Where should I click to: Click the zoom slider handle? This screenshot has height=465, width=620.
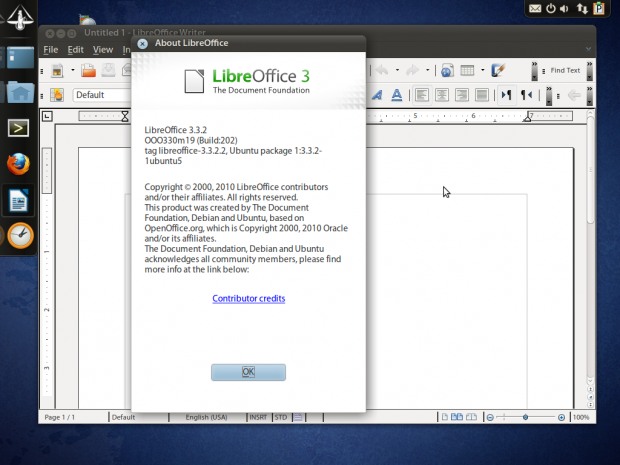click(x=525, y=418)
